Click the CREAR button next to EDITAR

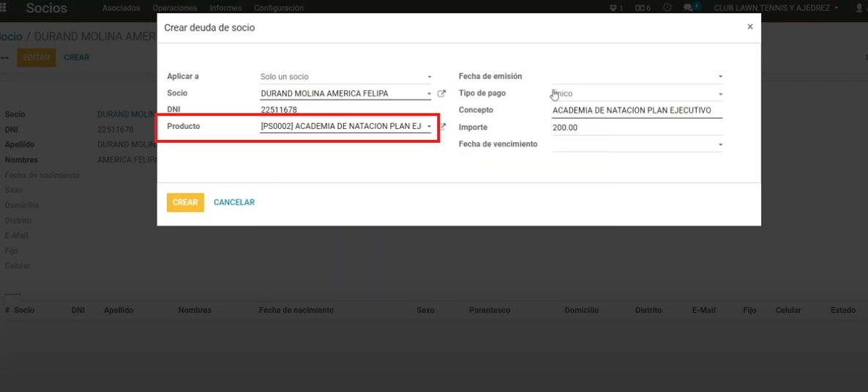point(76,58)
